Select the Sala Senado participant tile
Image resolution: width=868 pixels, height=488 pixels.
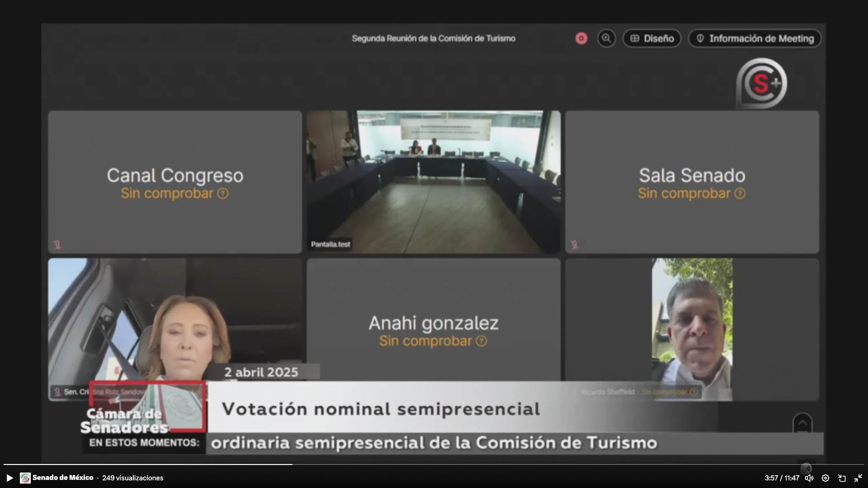[x=692, y=182]
